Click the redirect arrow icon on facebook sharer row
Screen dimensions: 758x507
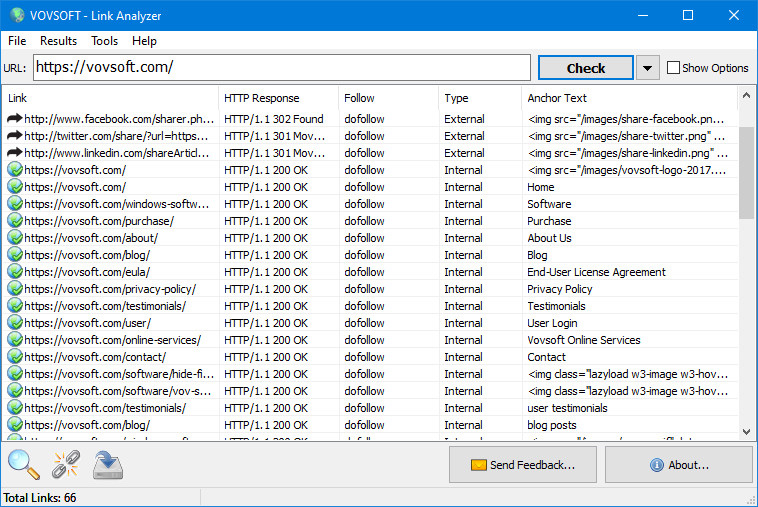[x=15, y=118]
